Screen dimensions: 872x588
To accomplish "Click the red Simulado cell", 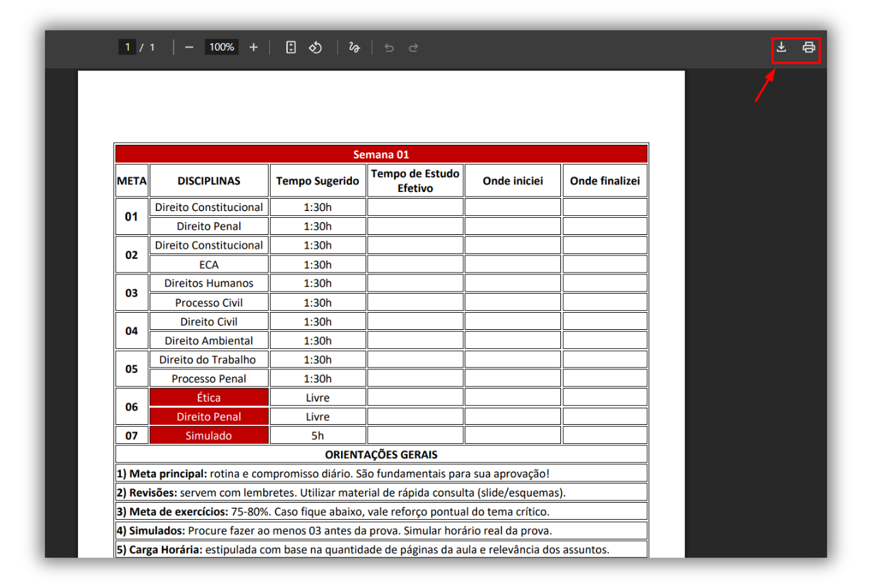I will [209, 436].
